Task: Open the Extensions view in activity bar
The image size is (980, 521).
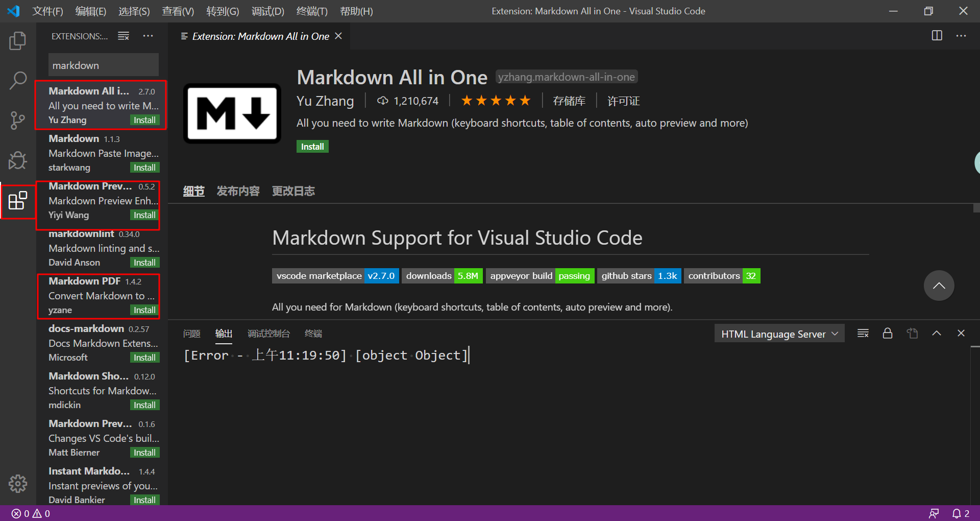Action: point(18,200)
